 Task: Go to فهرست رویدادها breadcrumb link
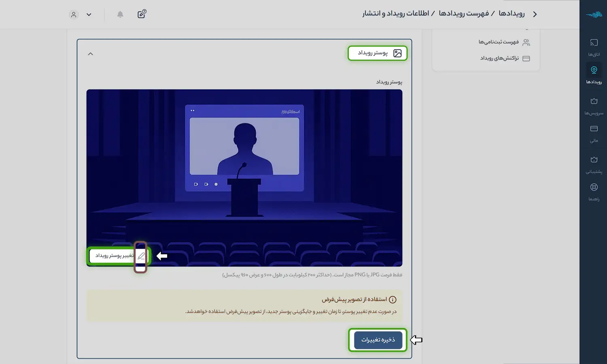coord(463,14)
